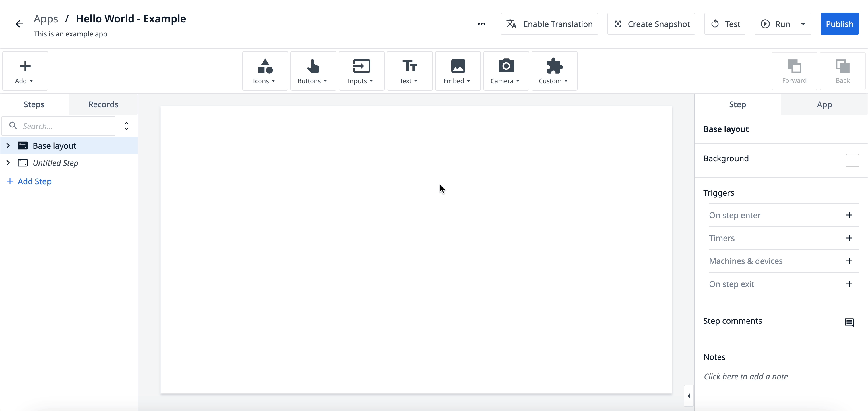The width and height of the screenshot is (868, 411).
Task: Enable the Background checkbox for Base layout
Action: tap(852, 160)
